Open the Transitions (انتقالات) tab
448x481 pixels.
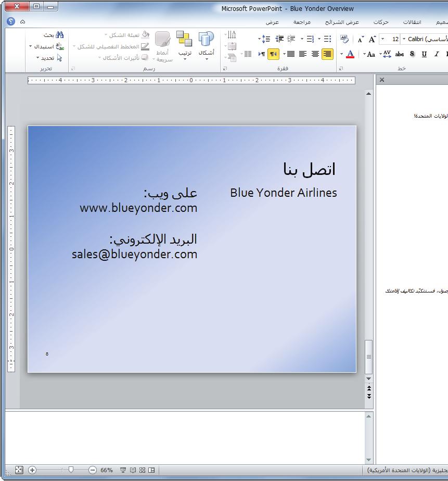(412, 22)
